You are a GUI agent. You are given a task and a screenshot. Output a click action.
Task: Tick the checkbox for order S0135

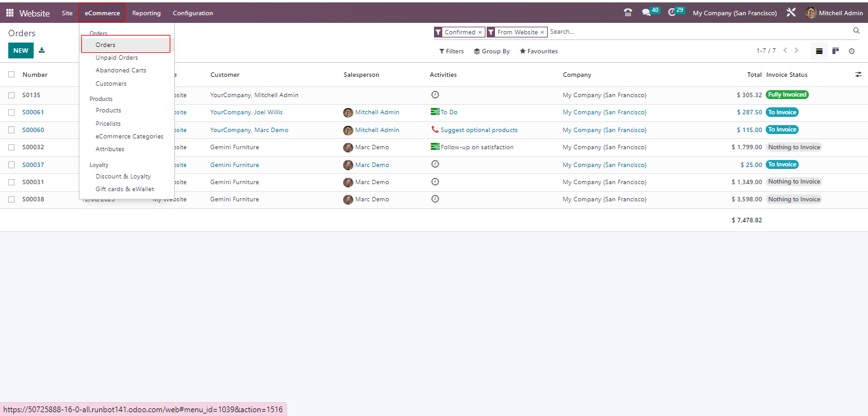click(x=11, y=95)
